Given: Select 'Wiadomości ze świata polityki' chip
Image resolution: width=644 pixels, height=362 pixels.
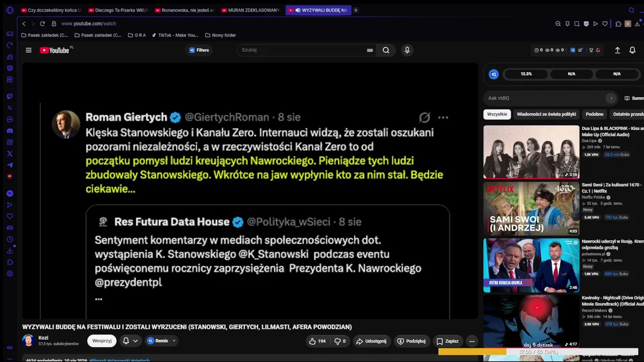Looking at the screenshot, I should pos(546,114).
